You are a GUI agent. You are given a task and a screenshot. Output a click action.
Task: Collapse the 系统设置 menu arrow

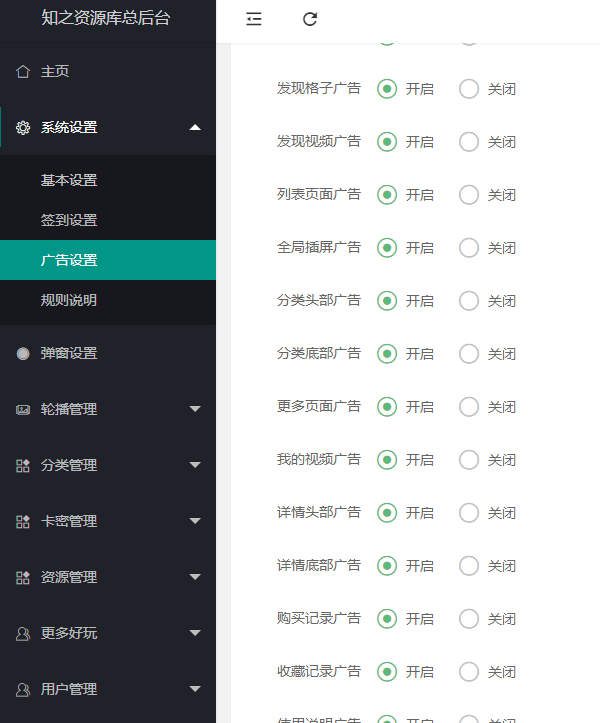pyautogui.click(x=195, y=128)
